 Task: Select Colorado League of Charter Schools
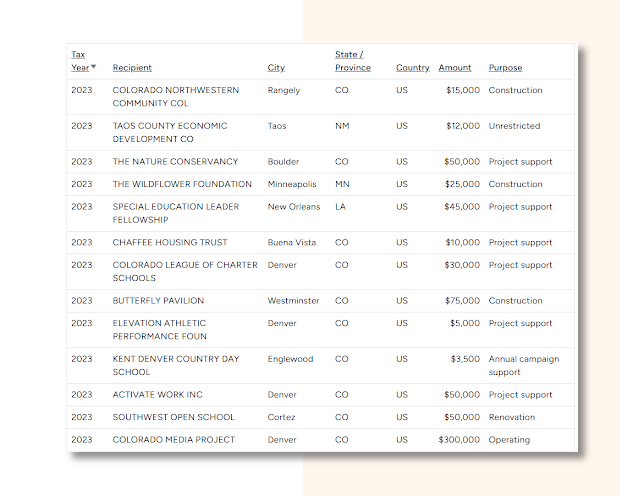pyautogui.click(x=185, y=271)
